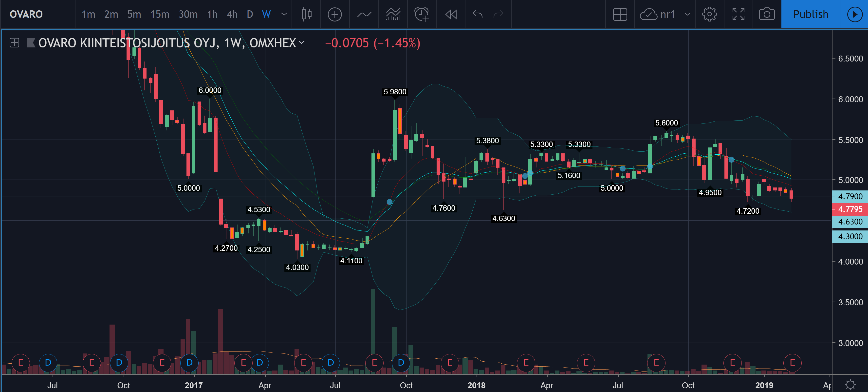Start bar replay with the rewind icon
868x392 pixels.
(451, 14)
